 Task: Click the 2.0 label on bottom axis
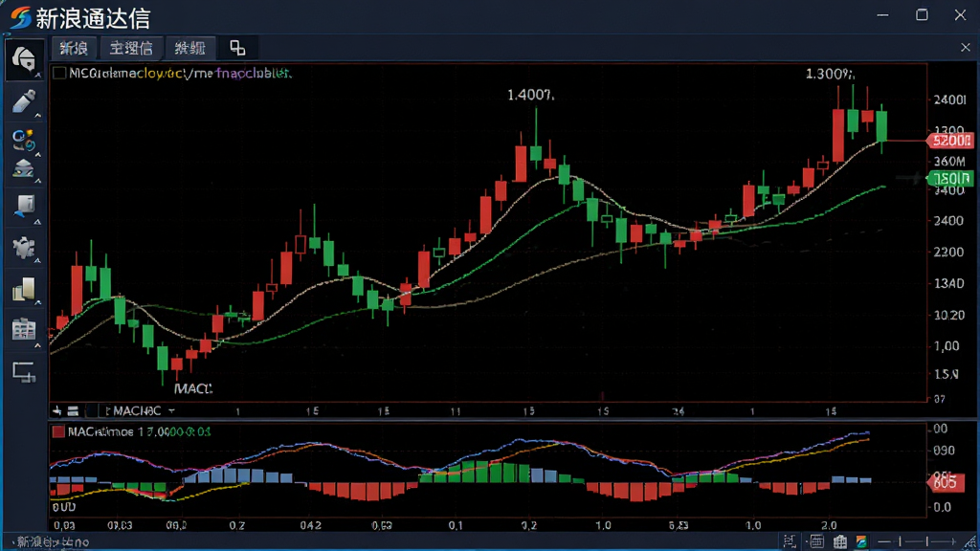829,525
